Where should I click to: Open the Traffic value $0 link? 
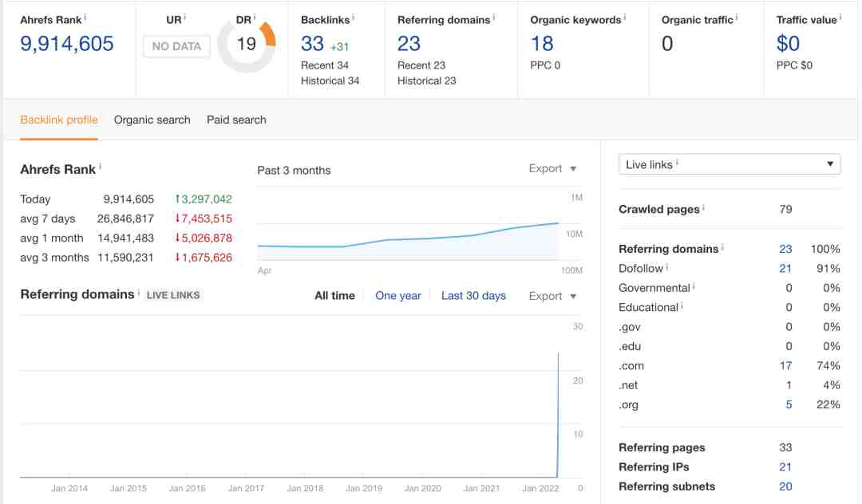(x=788, y=43)
